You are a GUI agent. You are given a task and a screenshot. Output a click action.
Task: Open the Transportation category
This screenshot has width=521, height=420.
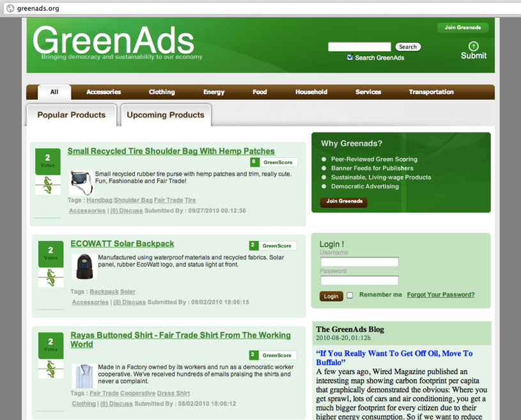tap(431, 92)
